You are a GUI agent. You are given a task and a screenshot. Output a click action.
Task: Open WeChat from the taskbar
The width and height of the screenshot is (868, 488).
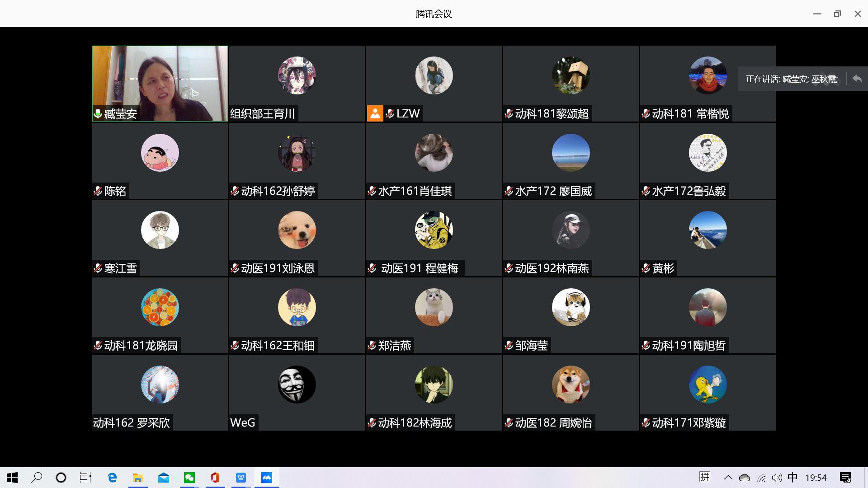[189, 478]
